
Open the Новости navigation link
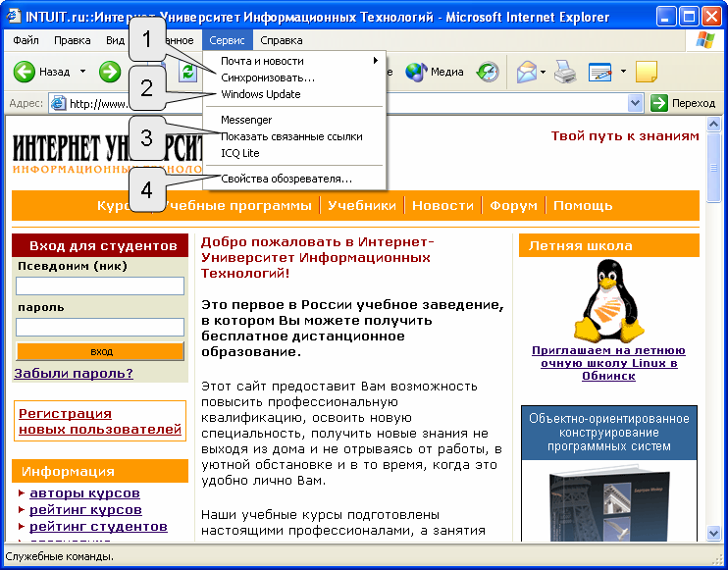pos(442,206)
